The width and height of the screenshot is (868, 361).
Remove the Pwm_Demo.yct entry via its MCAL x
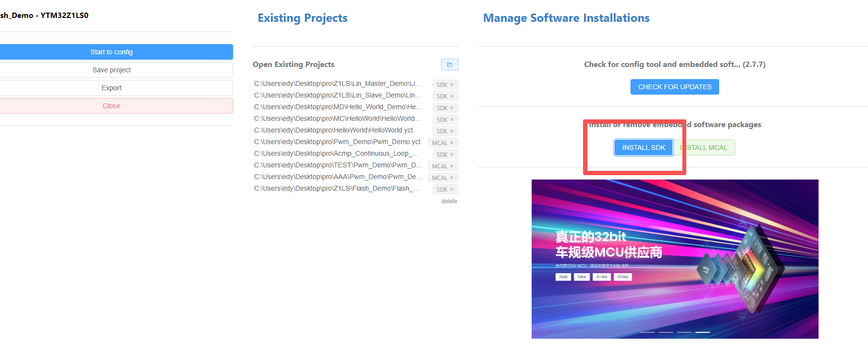click(x=452, y=143)
